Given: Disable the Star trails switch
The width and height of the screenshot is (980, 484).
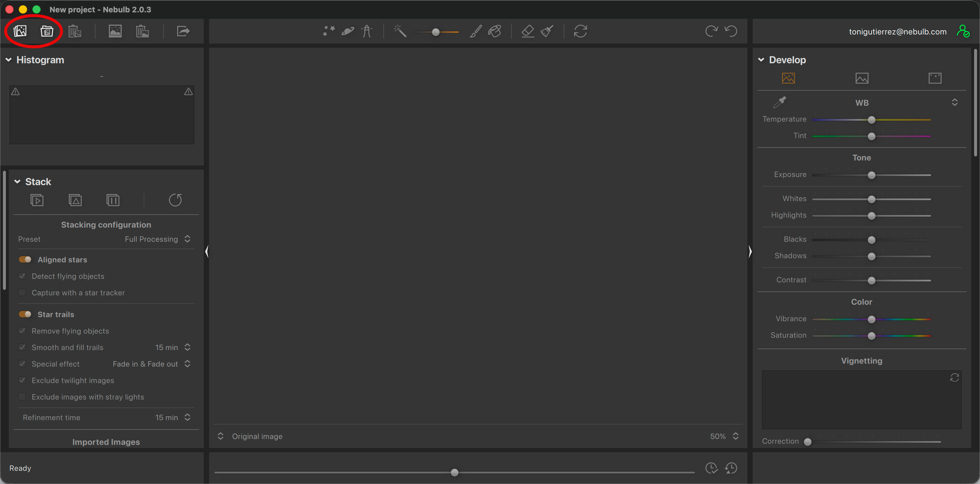Looking at the screenshot, I should pyautogui.click(x=25, y=314).
